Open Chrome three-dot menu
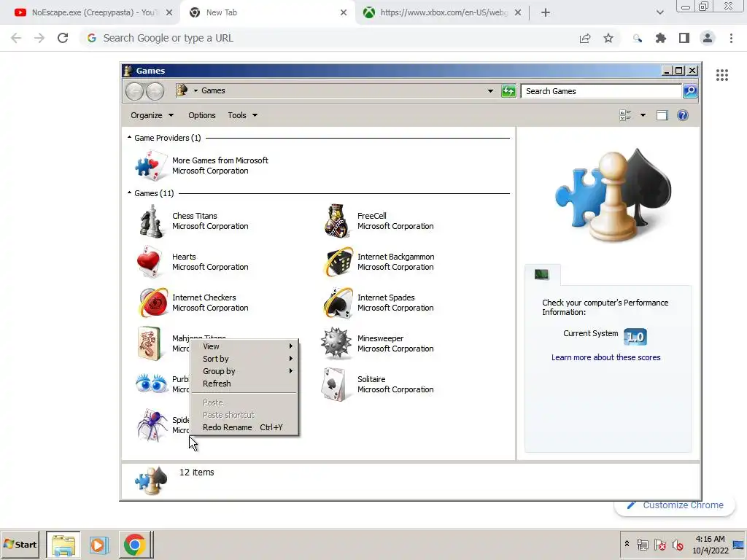Viewport: 747px width, 560px height. coord(731,38)
